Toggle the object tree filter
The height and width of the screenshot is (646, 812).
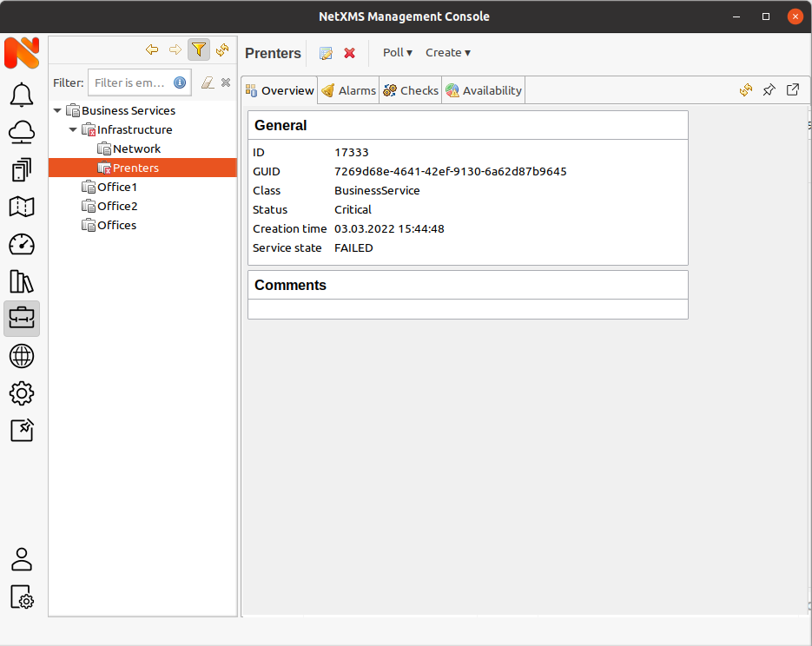point(199,49)
